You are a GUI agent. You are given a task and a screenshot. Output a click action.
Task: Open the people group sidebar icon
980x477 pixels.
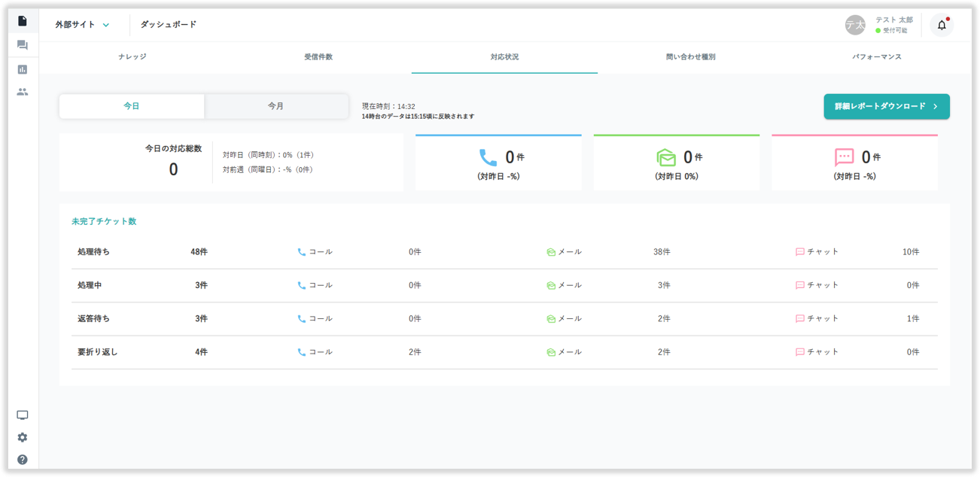pyautogui.click(x=22, y=92)
